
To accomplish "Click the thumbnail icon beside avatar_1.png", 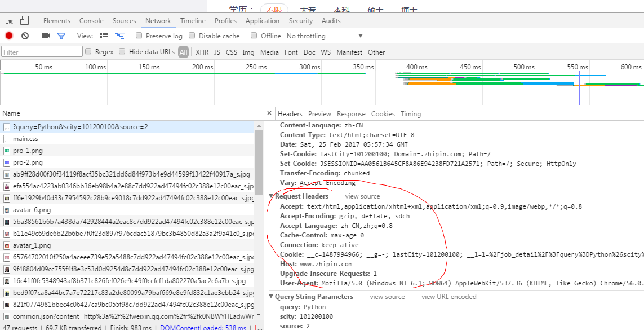I will click(x=7, y=246).
